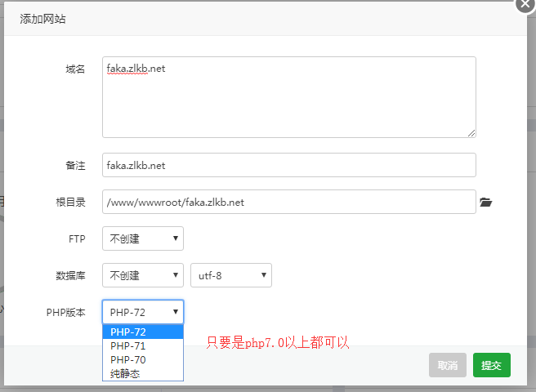Screen dimensions: 536x392
Task: Click the 添加网站 dialog title
Action: [42, 19]
